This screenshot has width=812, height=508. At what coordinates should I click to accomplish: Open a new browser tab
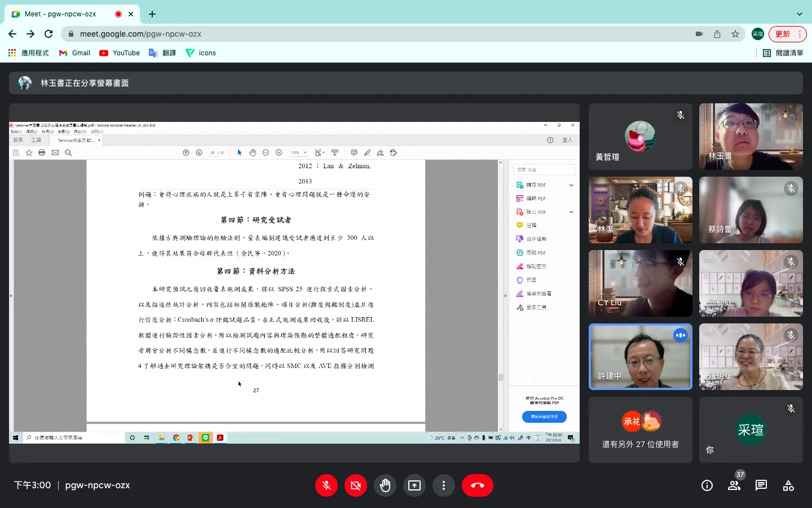coord(152,14)
